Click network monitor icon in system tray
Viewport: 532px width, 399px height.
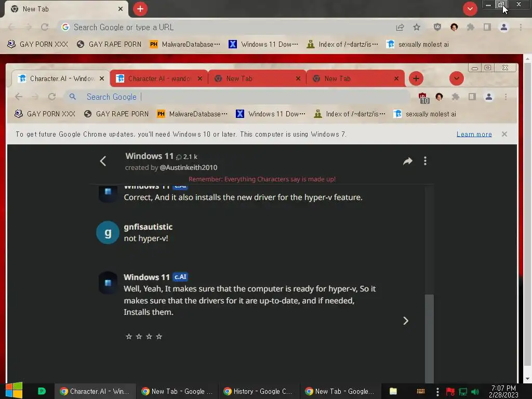(x=463, y=392)
